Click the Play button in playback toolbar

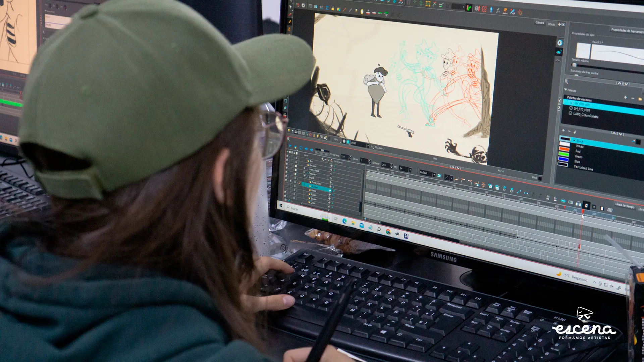click(x=290, y=146)
